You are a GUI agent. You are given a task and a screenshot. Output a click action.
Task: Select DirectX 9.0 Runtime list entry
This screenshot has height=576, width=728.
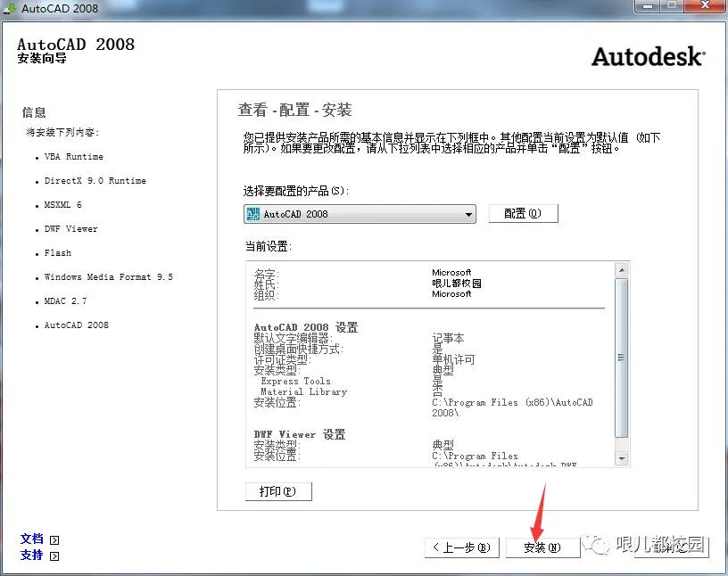95,180
